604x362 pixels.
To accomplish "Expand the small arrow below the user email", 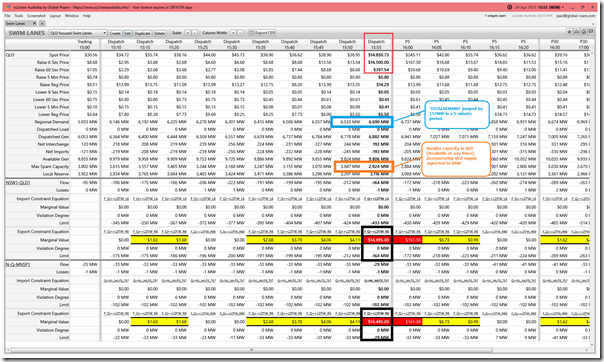I will (x=593, y=23).
